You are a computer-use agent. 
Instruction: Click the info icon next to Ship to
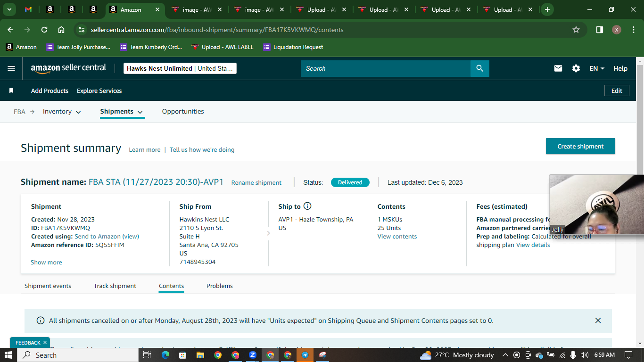tap(307, 206)
